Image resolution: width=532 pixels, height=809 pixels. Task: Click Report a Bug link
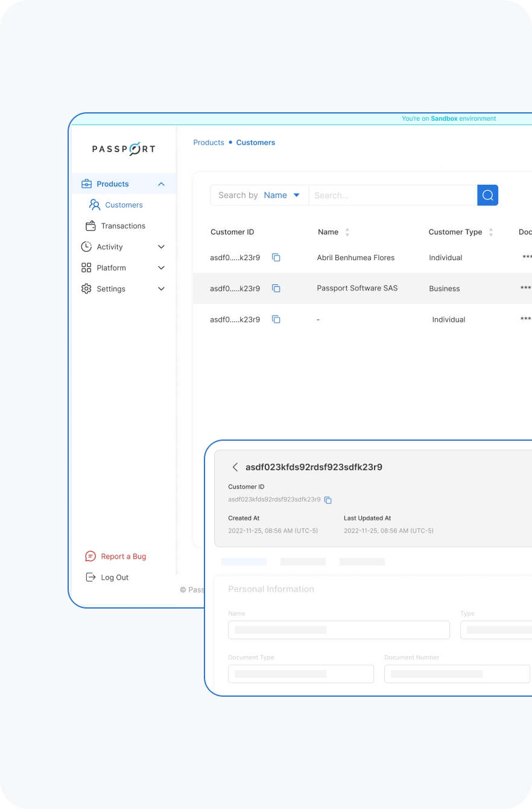(124, 557)
